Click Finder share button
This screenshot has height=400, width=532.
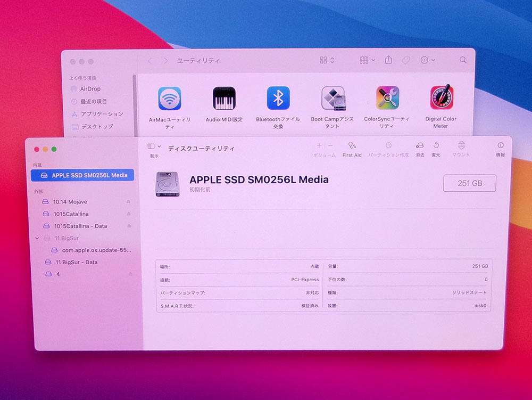tap(388, 60)
